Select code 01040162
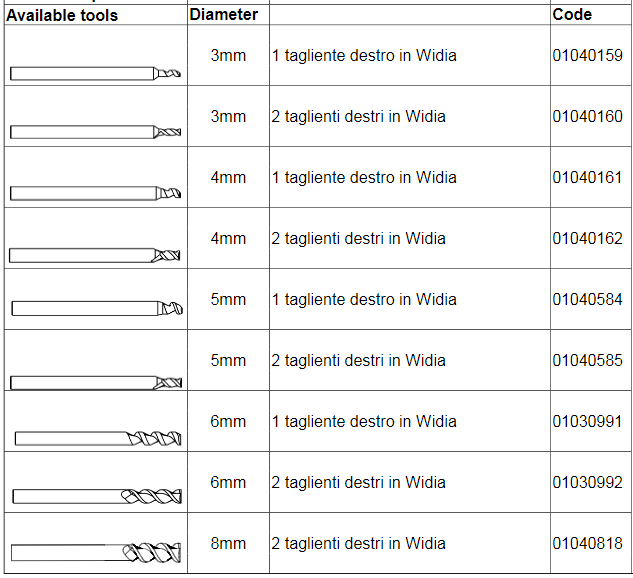This screenshot has height=578, width=633. (587, 238)
